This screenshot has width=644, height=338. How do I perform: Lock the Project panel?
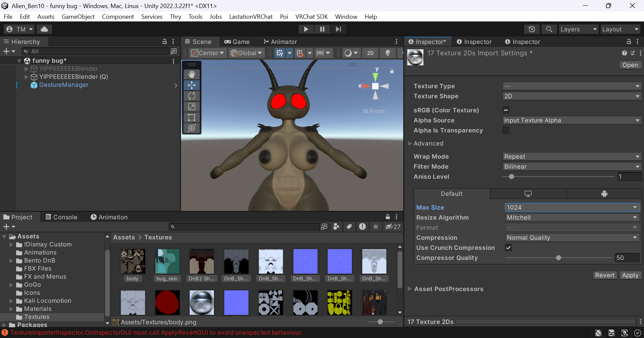coord(388,217)
